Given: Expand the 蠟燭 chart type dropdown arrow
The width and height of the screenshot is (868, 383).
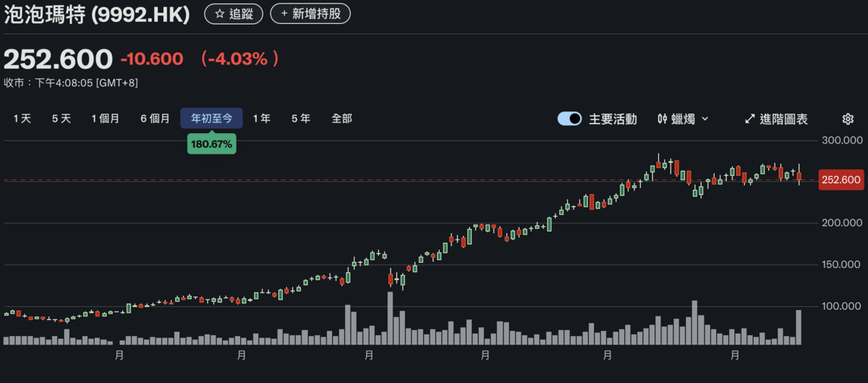Looking at the screenshot, I should (x=705, y=119).
